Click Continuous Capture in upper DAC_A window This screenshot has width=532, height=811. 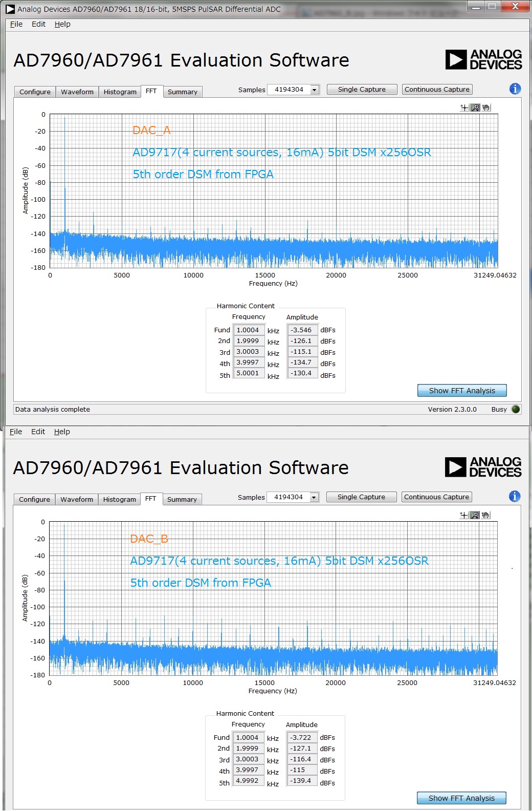[437, 89]
